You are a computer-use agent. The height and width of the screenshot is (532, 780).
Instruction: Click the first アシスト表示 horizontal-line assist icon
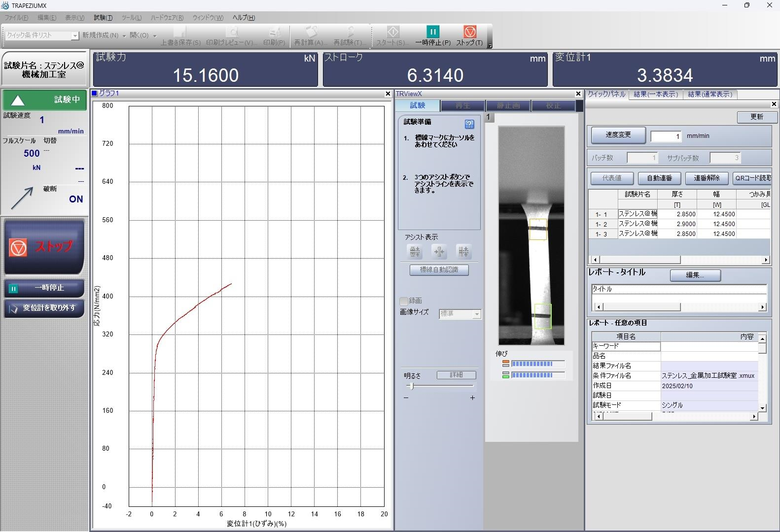click(x=415, y=252)
